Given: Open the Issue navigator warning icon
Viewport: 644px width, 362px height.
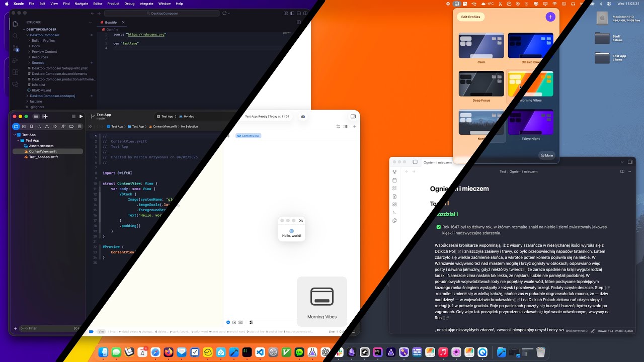Looking at the screenshot, I should point(47,127).
